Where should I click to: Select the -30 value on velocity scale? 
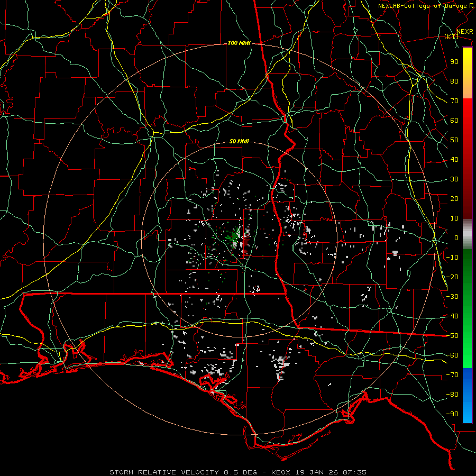pyautogui.click(x=452, y=297)
